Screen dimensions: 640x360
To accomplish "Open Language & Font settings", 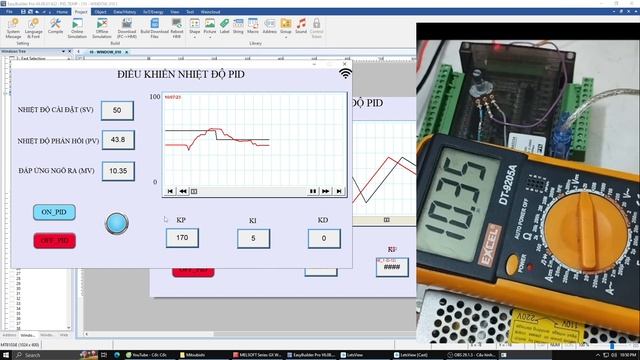I will coord(33,28).
